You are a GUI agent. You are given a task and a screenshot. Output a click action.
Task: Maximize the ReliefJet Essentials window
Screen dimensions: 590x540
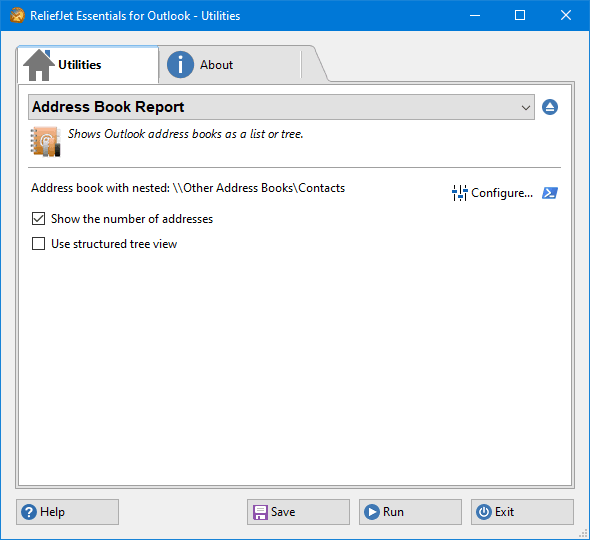[520, 15]
